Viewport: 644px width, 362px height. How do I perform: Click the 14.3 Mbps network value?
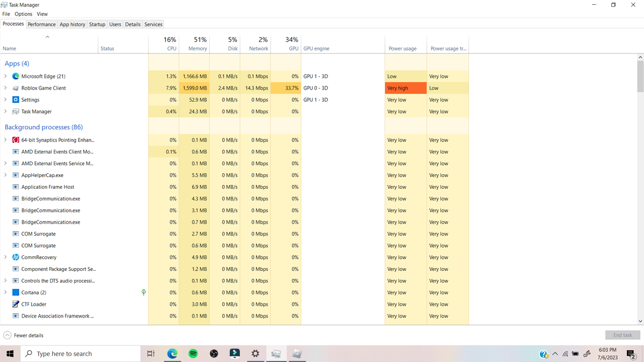[x=256, y=88]
